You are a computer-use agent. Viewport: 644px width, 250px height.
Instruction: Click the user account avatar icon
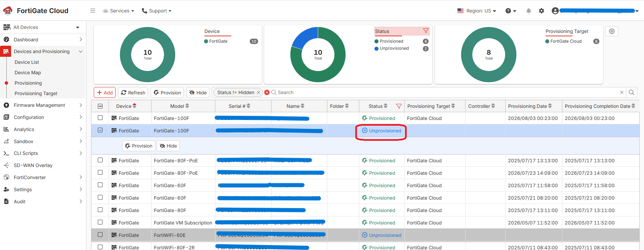[555, 11]
